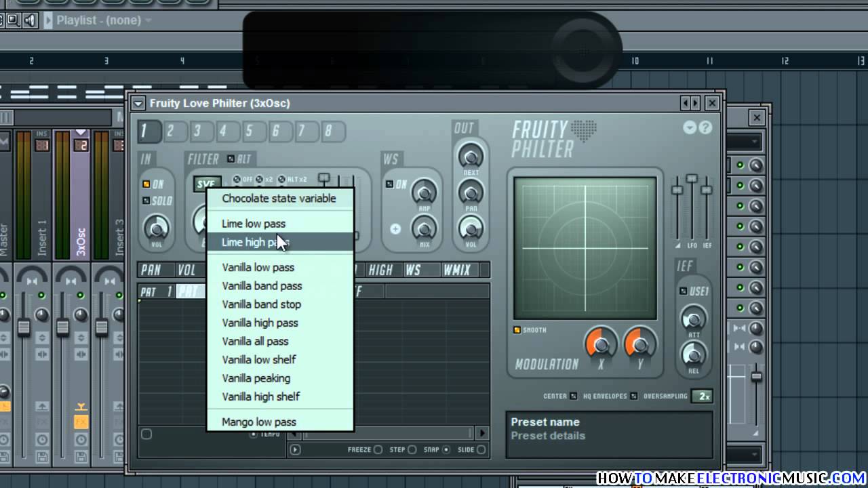
Task: Toggle the SMOOTH modulation switch
Action: click(517, 330)
